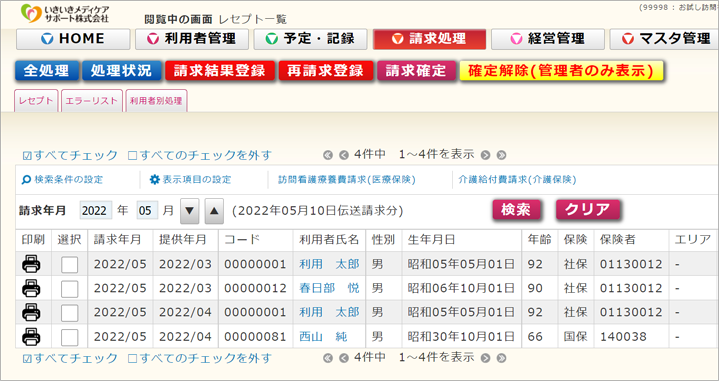Open user link 春日部 悦
Image resolution: width=719 pixels, height=381 pixels.
coord(329,288)
